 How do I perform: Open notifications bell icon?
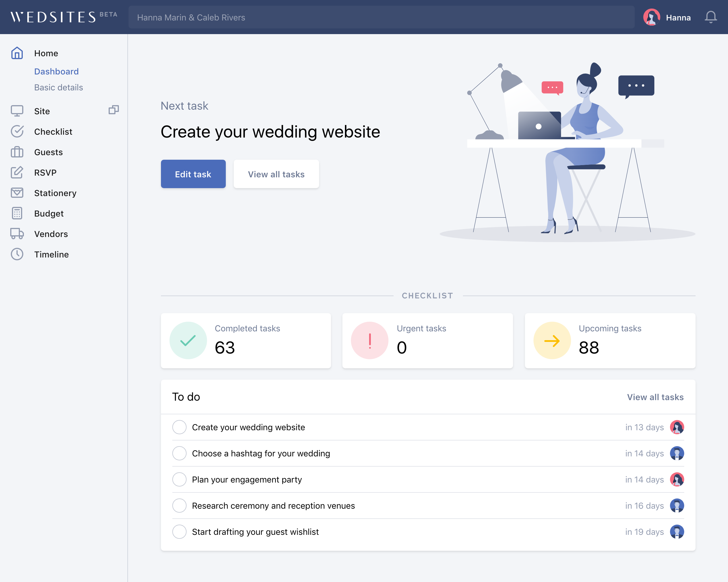[711, 17]
